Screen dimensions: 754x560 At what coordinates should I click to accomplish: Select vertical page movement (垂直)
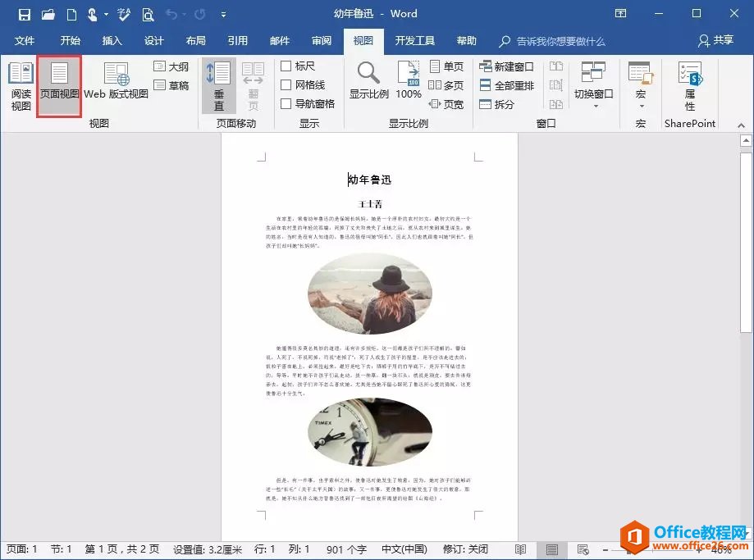pyautogui.click(x=219, y=86)
